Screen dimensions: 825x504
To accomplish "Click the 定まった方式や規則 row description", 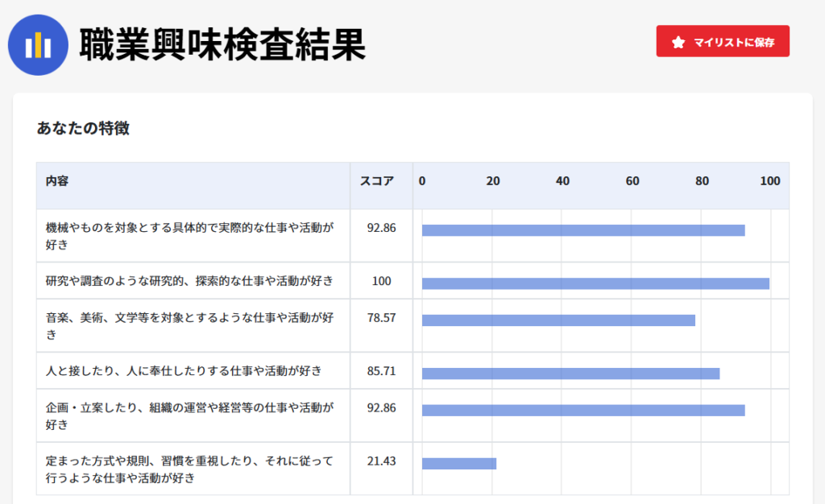I will tap(189, 469).
